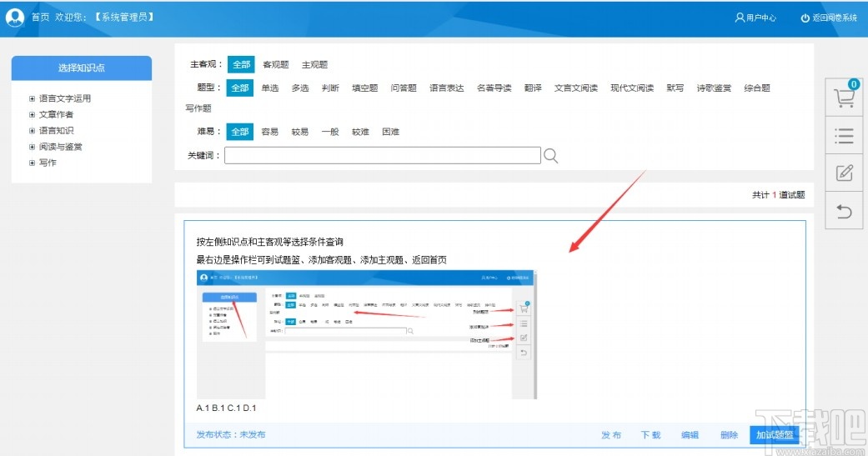Focus the 关键词 keyword input field
Viewport: 868px width, 456px height.
(x=383, y=156)
